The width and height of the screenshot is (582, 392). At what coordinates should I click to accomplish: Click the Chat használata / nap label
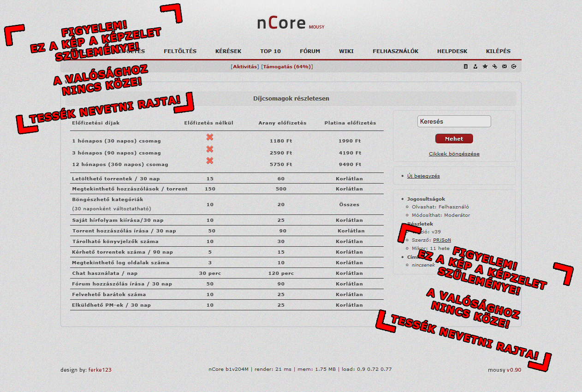[x=105, y=273]
